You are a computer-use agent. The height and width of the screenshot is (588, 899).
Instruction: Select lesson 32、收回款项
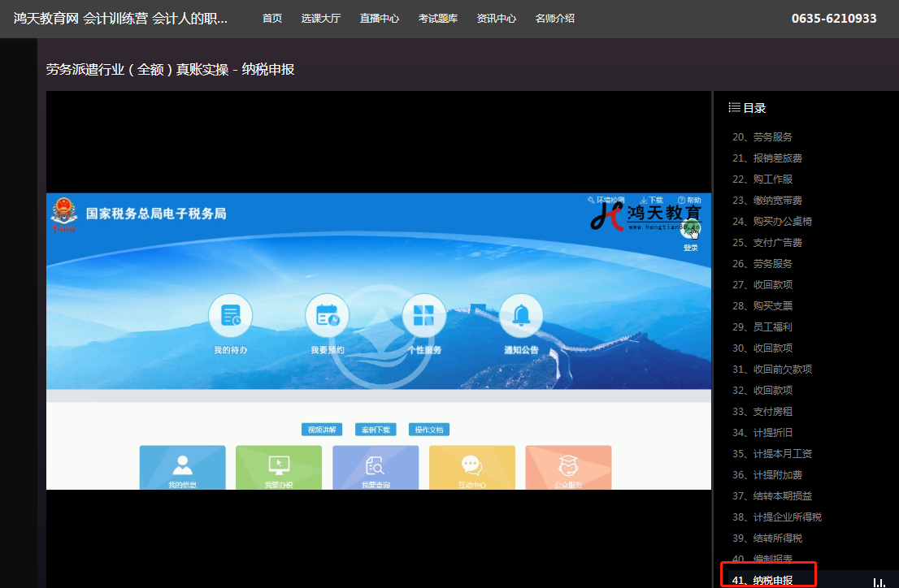pyautogui.click(x=762, y=391)
